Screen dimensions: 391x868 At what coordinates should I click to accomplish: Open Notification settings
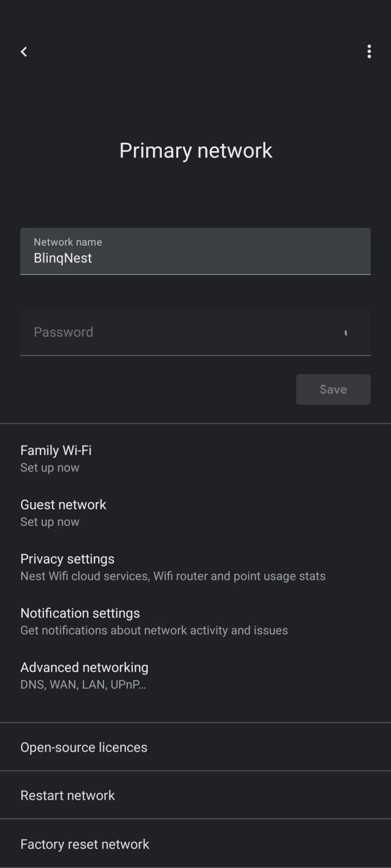pos(80,613)
